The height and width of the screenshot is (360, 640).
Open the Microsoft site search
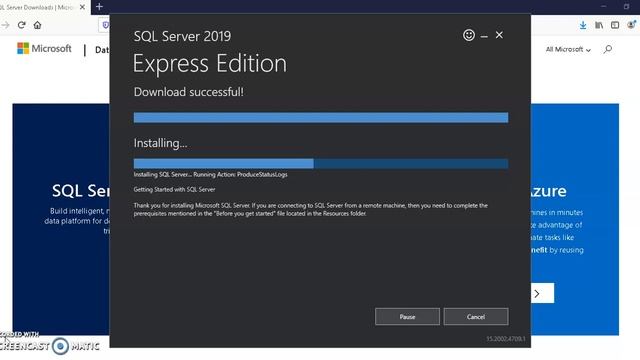pyautogui.click(x=608, y=49)
